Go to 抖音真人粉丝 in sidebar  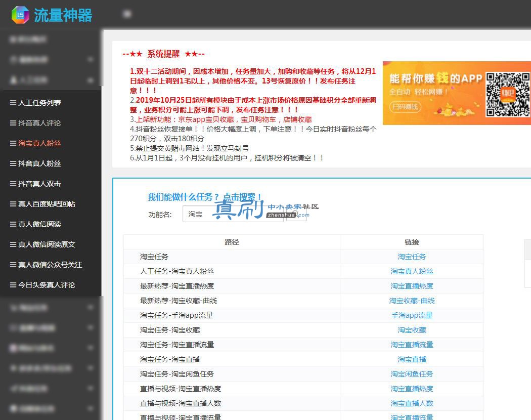(x=39, y=164)
